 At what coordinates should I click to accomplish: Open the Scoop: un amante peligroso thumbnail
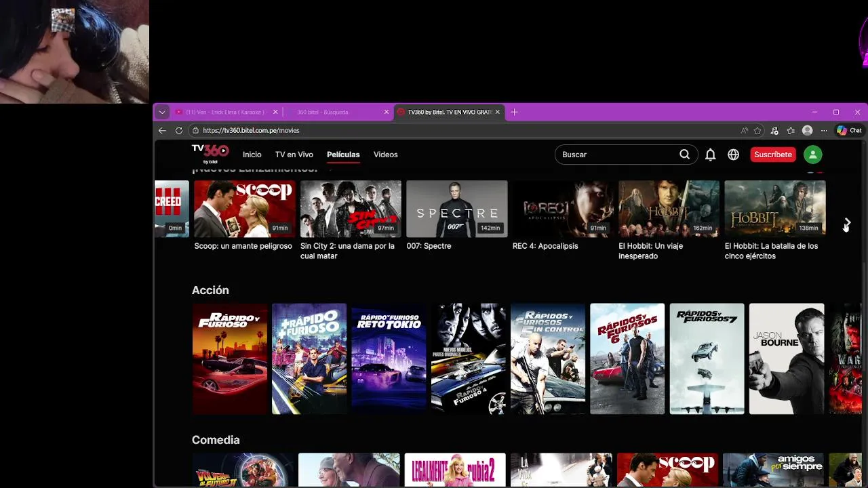(x=245, y=209)
